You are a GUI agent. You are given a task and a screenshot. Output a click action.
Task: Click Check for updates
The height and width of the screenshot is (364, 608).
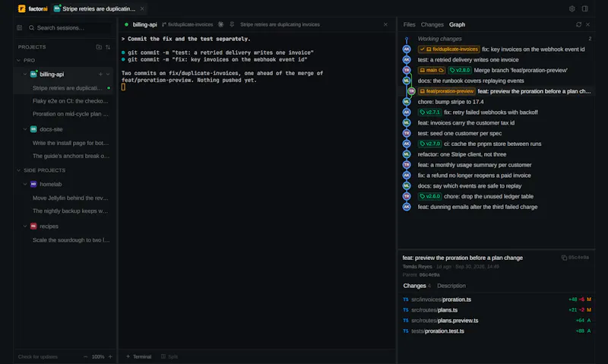tap(37, 356)
